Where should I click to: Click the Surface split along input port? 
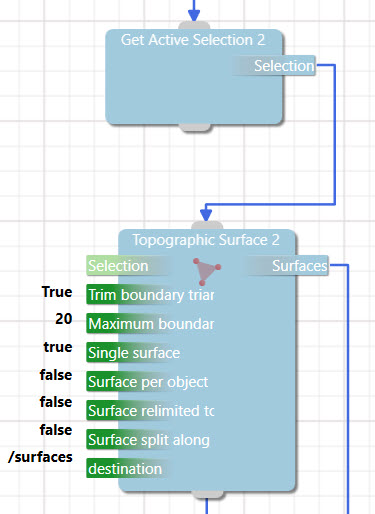(x=149, y=440)
